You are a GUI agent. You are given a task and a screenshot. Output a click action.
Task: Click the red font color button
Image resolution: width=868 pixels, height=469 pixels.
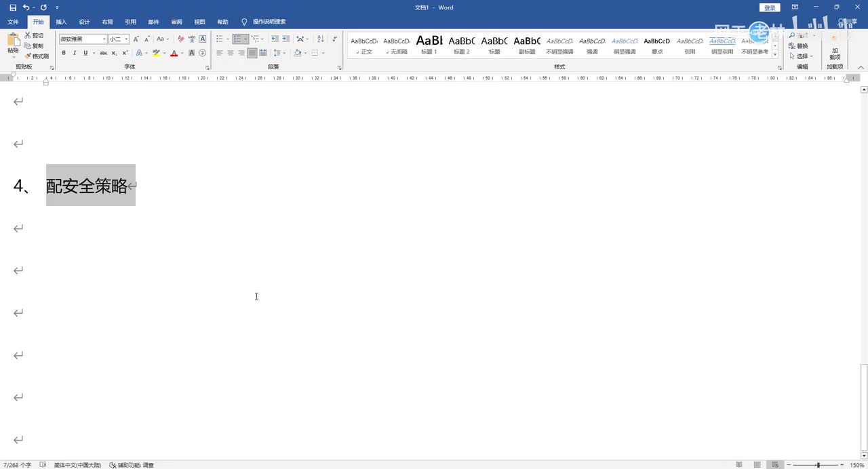pos(174,53)
